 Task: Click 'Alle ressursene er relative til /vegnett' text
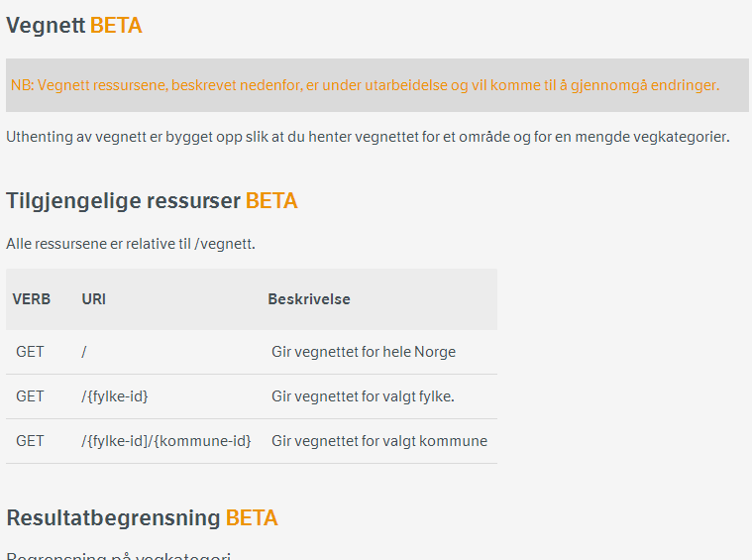point(131,244)
